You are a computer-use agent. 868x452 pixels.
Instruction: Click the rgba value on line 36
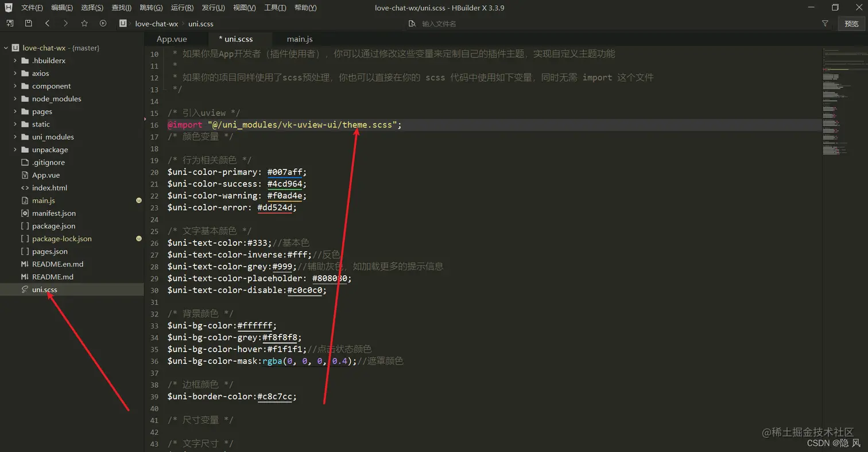click(x=307, y=361)
